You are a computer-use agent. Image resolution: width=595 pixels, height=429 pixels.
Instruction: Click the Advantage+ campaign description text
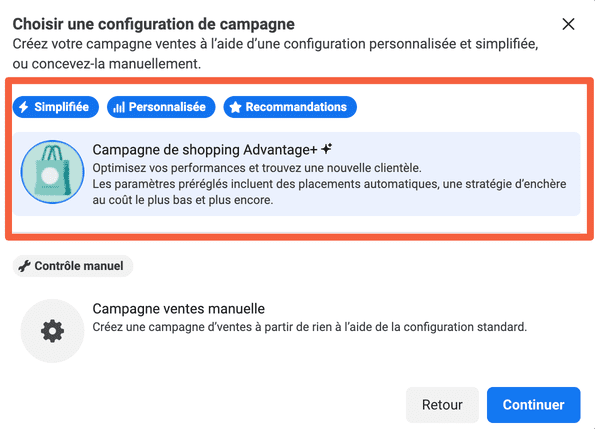(329, 184)
